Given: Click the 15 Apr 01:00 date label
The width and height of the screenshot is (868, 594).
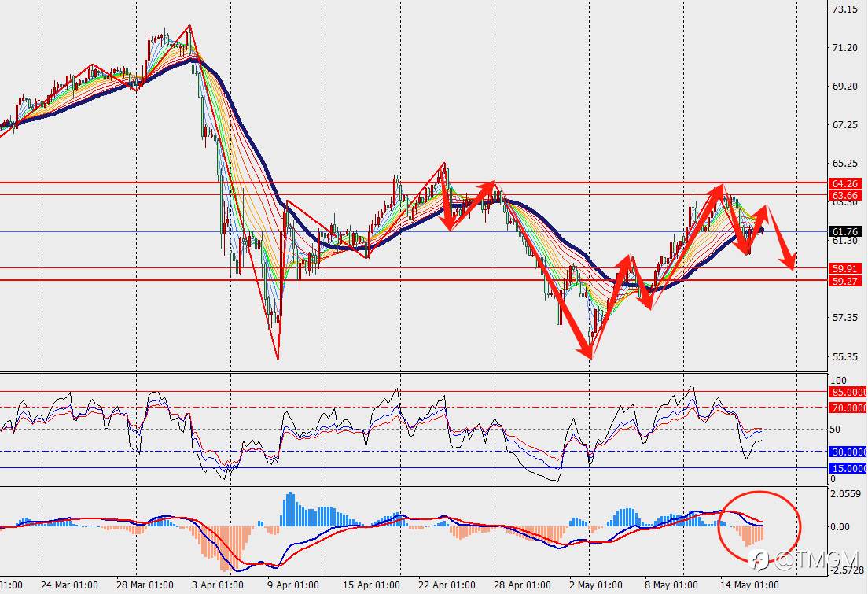Looking at the screenshot, I should point(371,585).
